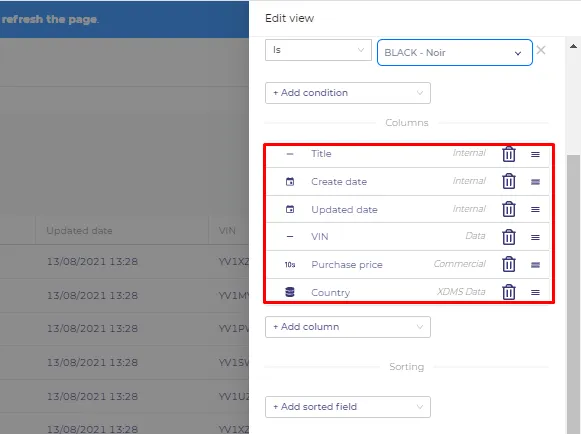Click the reorder handle on VIN row
Viewport: 581px width, 434px height.
(535, 237)
